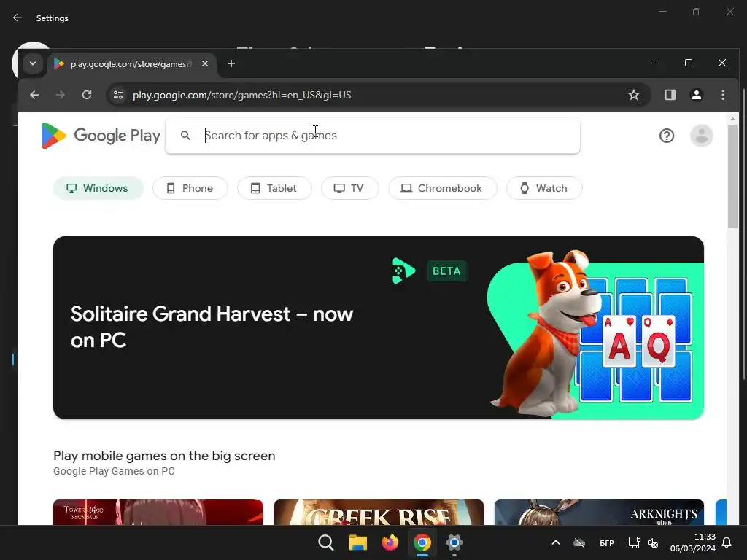Click the OneDrive tray icon
Viewport: 747px width, 560px height.
click(x=578, y=542)
